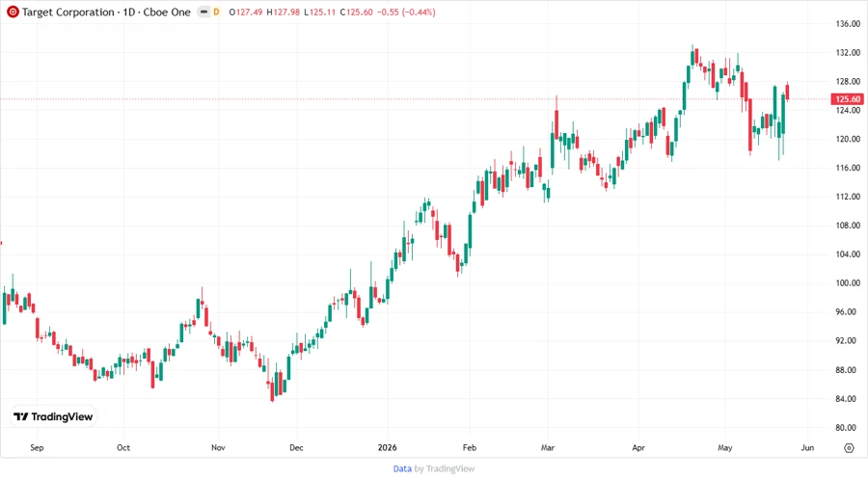Click the Apr label on the time axis
868x480 pixels.
click(x=638, y=447)
